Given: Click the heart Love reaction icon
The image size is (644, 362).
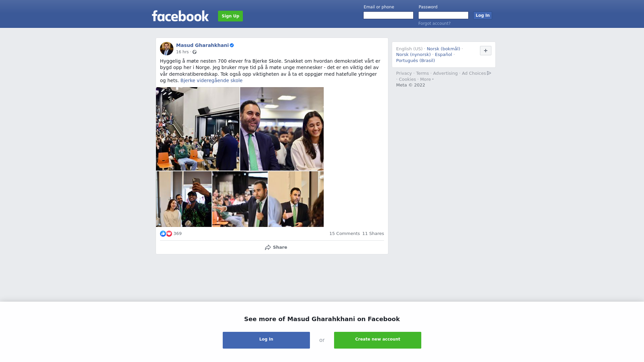Looking at the screenshot, I should (169, 234).
